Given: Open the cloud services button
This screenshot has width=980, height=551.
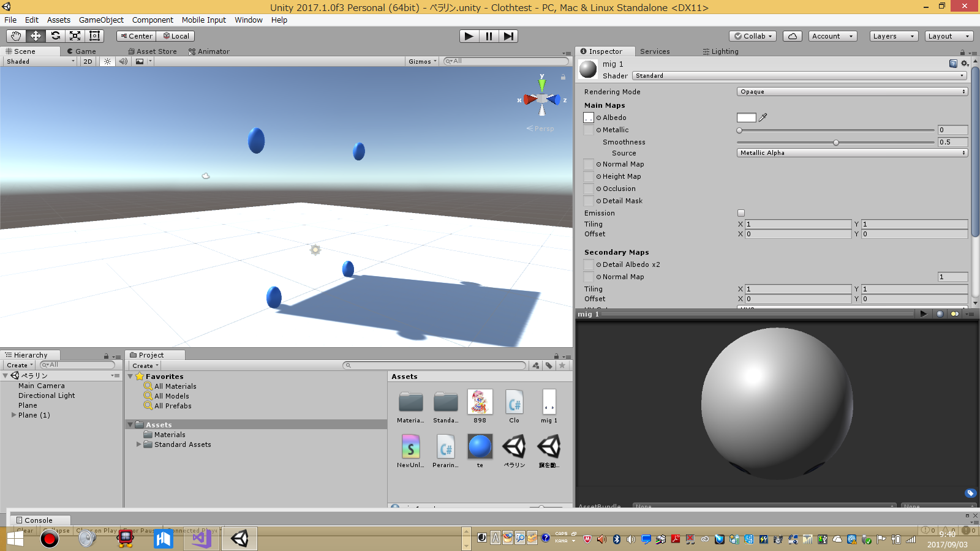Looking at the screenshot, I should [793, 36].
